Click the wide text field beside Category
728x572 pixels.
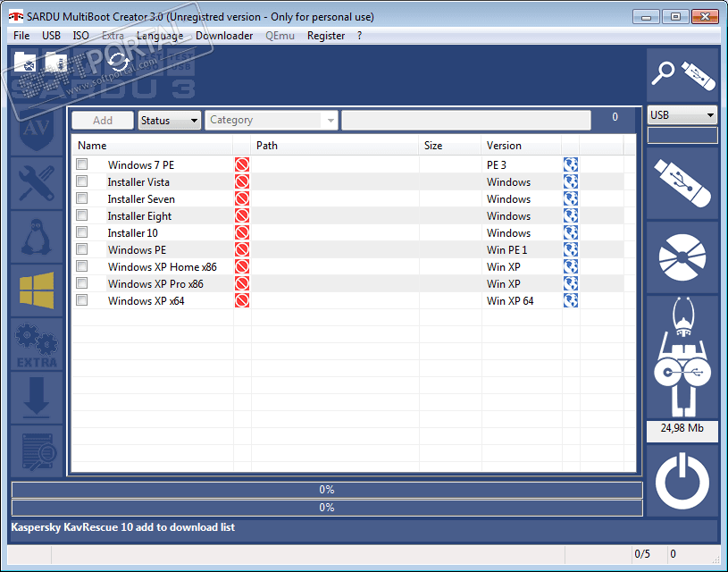coord(466,121)
